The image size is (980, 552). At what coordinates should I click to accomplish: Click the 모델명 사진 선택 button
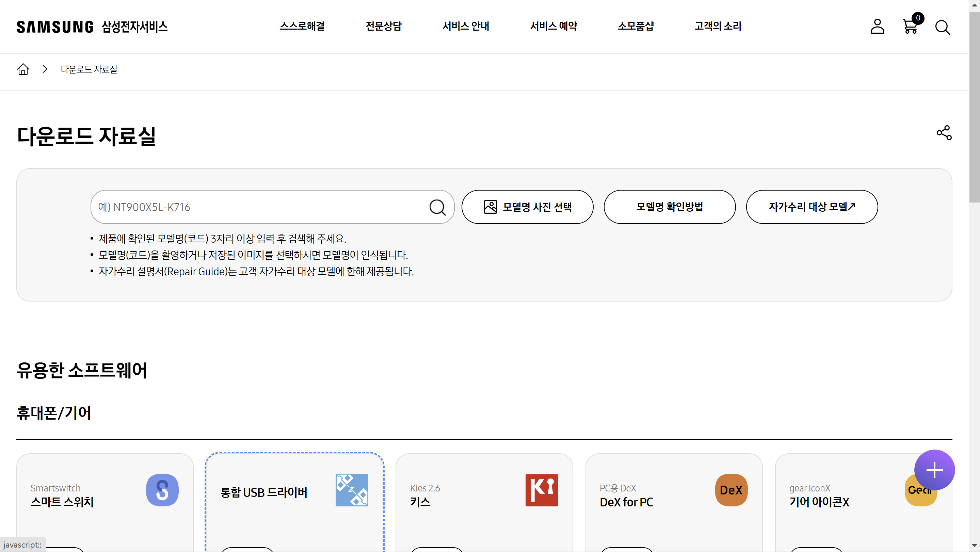tap(527, 207)
